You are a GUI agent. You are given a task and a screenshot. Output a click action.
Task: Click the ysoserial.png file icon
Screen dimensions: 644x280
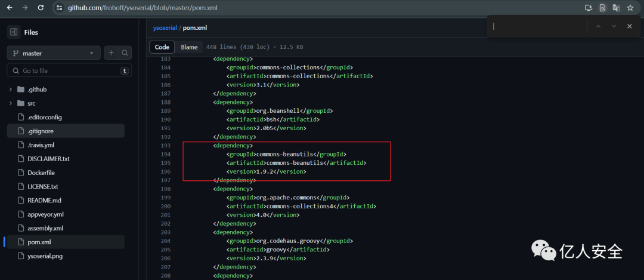click(x=21, y=256)
